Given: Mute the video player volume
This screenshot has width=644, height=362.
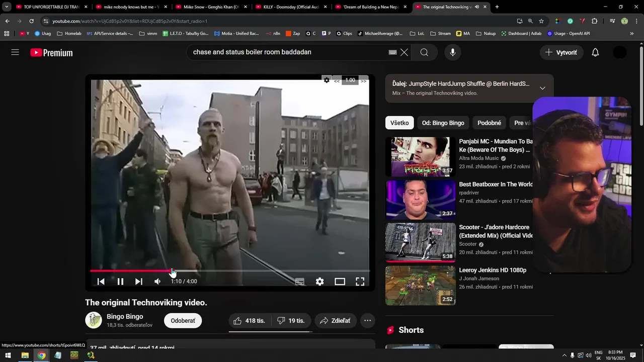Looking at the screenshot, I should click(157, 282).
